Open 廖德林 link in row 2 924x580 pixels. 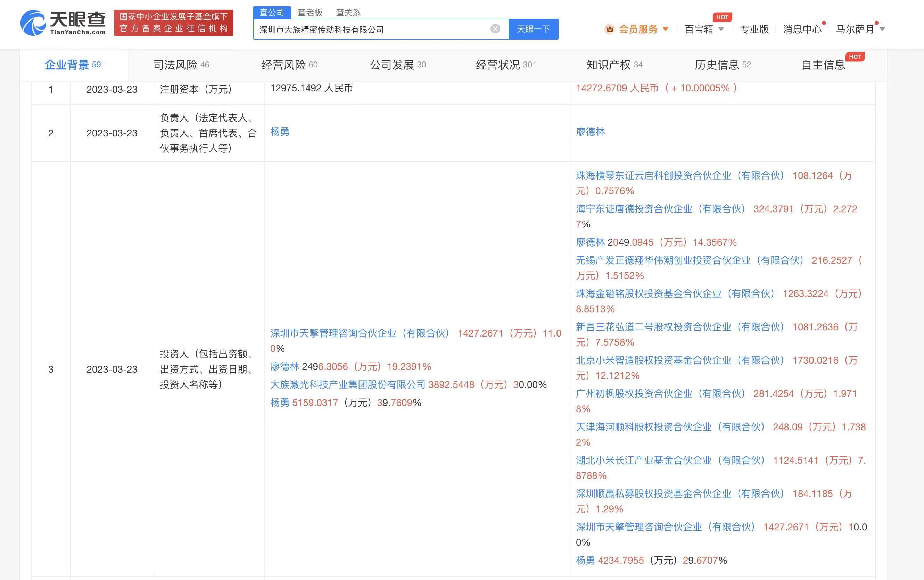[x=590, y=132]
